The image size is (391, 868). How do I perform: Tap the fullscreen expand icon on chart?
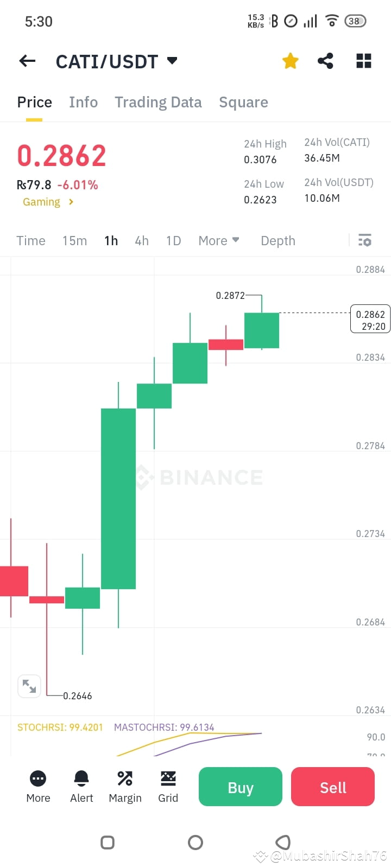29,686
